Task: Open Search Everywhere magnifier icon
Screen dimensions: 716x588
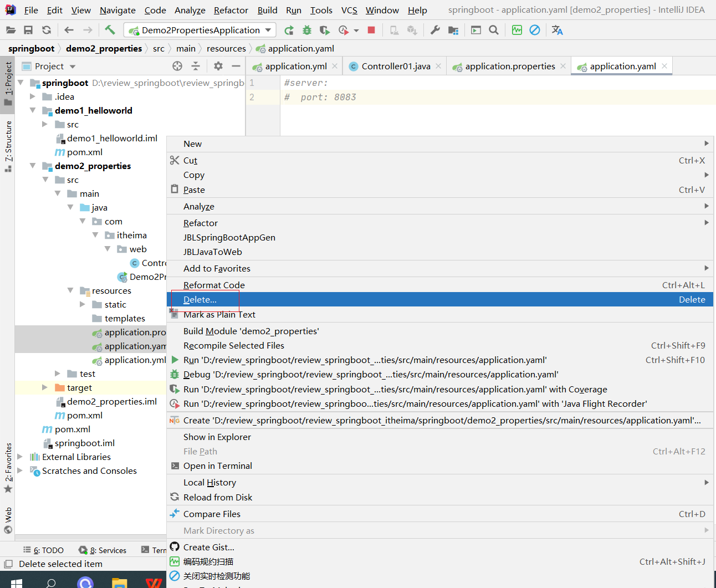Action: point(494,30)
